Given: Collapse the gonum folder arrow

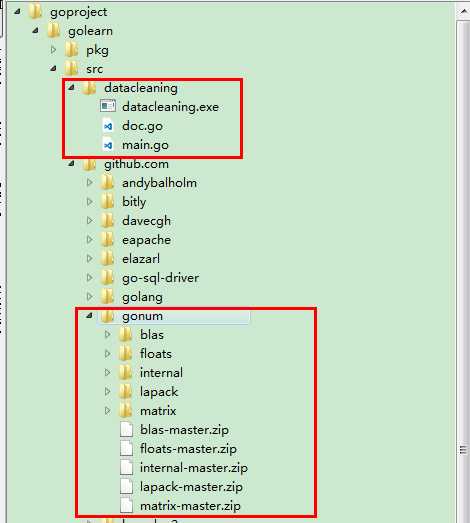Looking at the screenshot, I should [x=89, y=316].
